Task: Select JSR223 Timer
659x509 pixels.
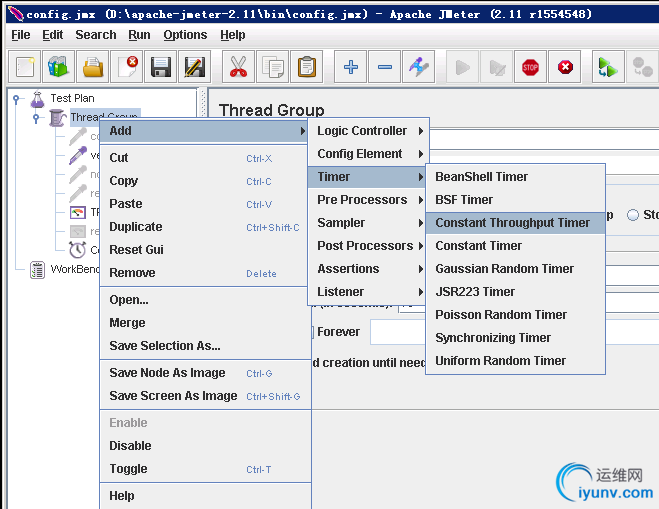Action: click(x=515, y=292)
